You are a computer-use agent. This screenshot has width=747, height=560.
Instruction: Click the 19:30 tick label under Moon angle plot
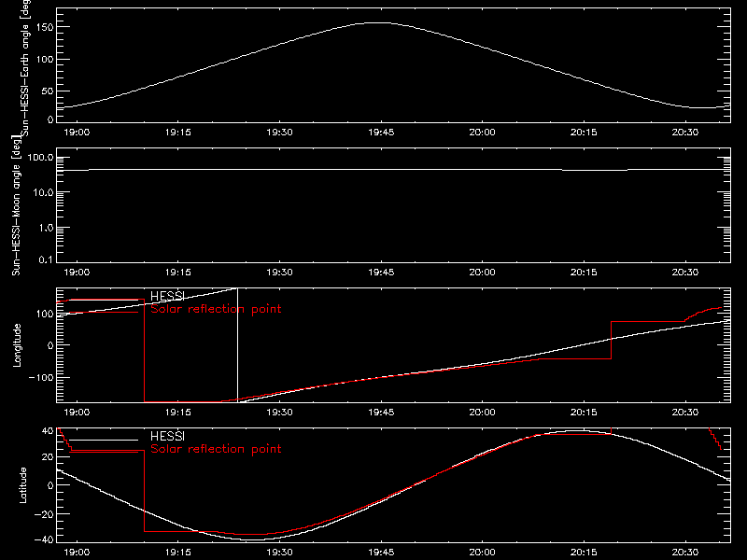279,273
